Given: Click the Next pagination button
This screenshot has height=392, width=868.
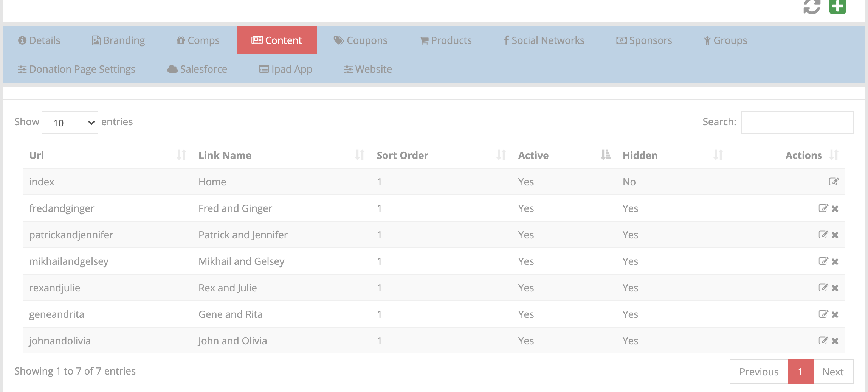Looking at the screenshot, I should pyautogui.click(x=833, y=372).
